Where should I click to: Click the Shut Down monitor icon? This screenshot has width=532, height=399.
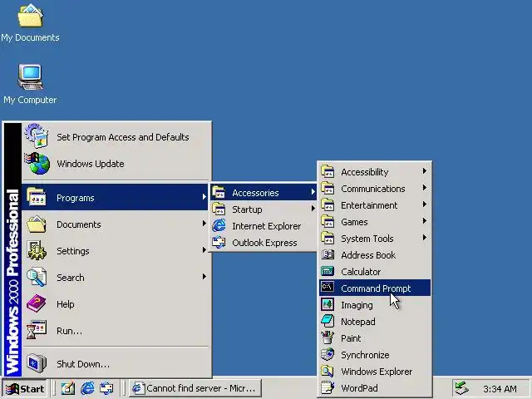click(37, 363)
